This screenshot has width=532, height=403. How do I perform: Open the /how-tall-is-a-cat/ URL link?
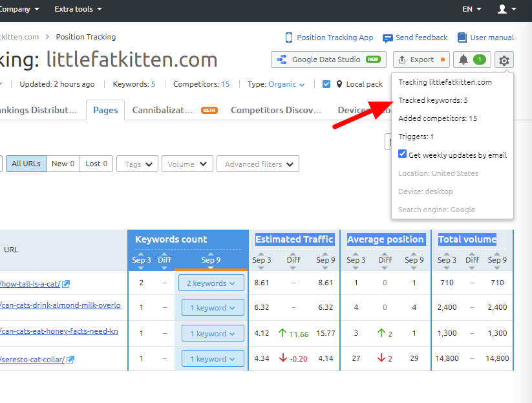coord(30,284)
